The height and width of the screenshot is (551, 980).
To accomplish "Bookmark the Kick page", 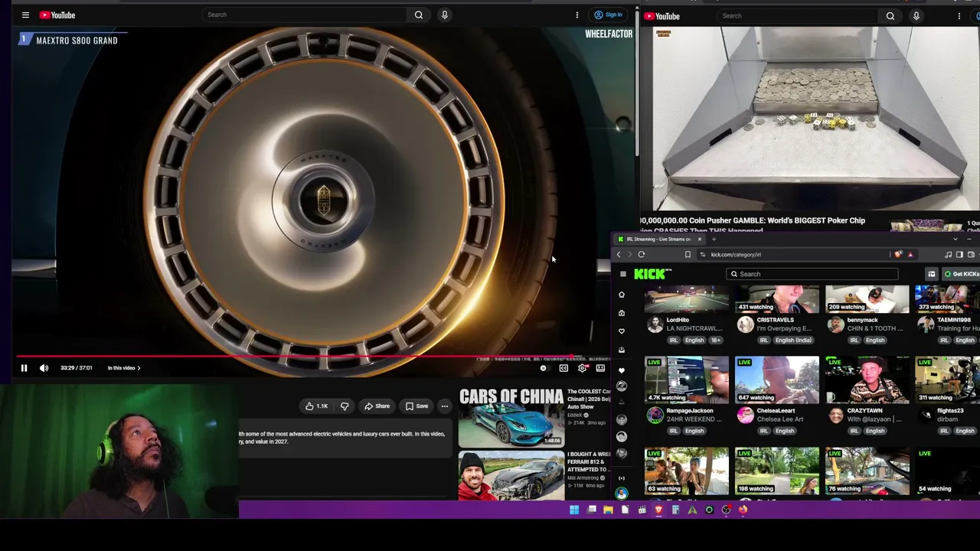I will [688, 255].
